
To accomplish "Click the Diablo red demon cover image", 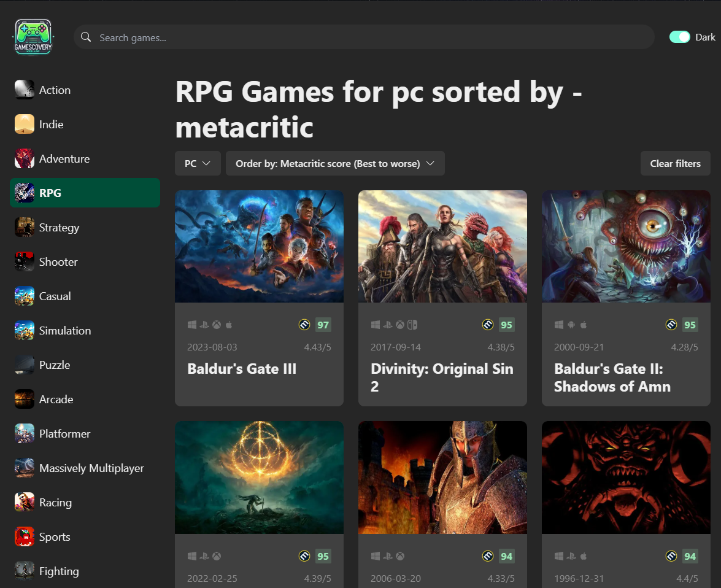I will [x=627, y=478].
